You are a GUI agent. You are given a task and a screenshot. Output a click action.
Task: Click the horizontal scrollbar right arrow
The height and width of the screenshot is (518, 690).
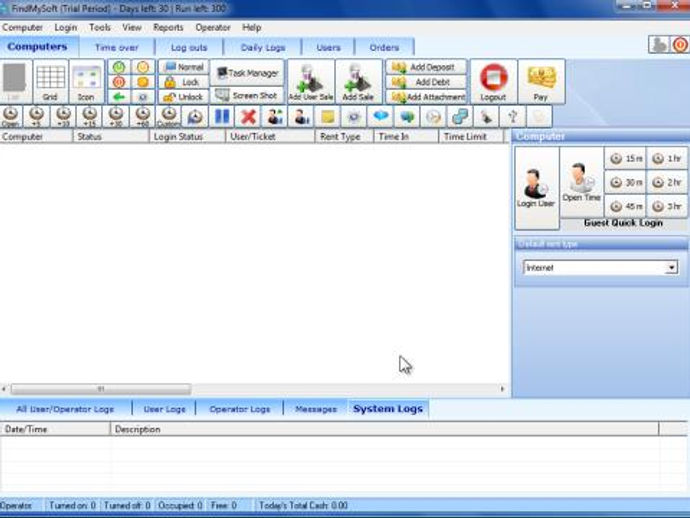(502, 389)
